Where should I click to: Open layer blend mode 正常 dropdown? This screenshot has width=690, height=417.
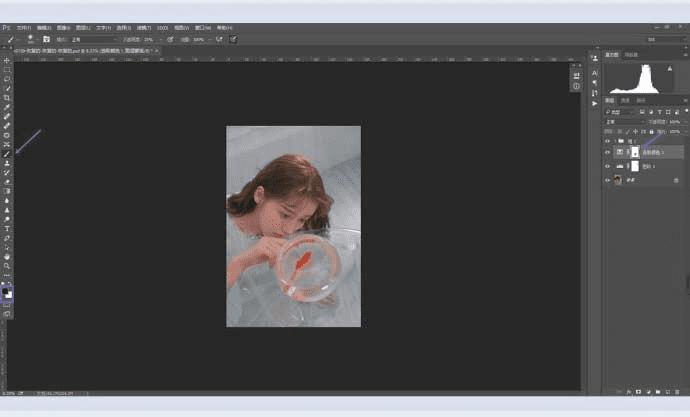tap(624, 122)
